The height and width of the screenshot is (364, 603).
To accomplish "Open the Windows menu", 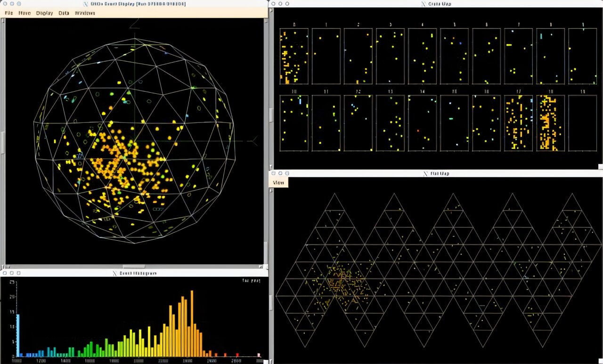I will [85, 13].
